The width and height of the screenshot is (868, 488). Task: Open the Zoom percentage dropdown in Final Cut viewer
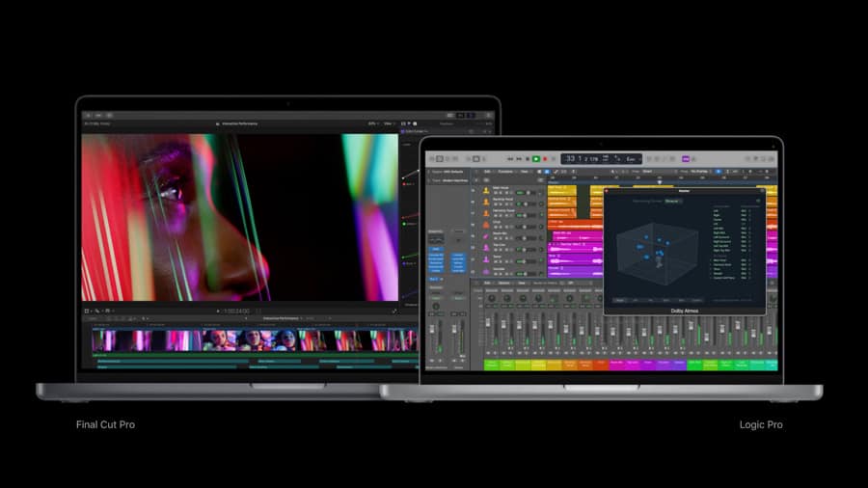[x=372, y=123]
